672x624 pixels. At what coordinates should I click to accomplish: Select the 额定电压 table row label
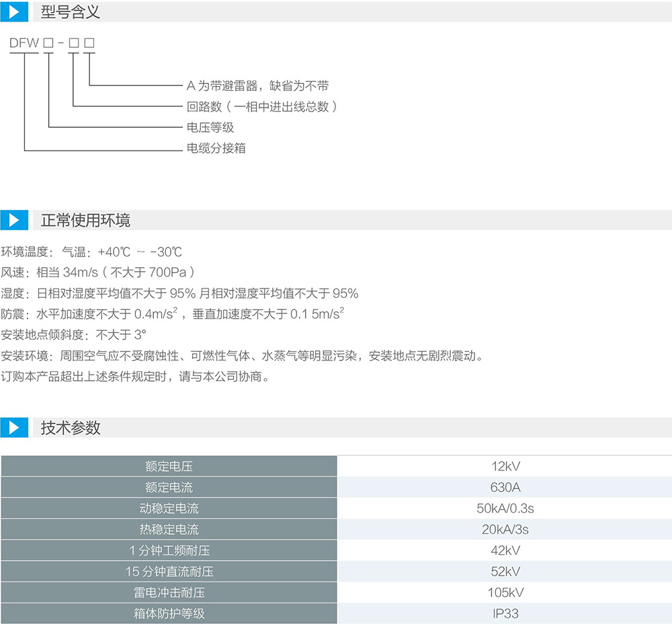(x=169, y=466)
